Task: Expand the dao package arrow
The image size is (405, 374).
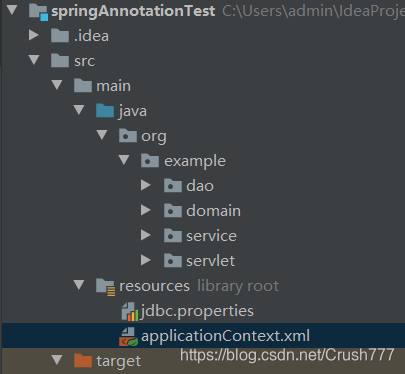Action: (146, 185)
